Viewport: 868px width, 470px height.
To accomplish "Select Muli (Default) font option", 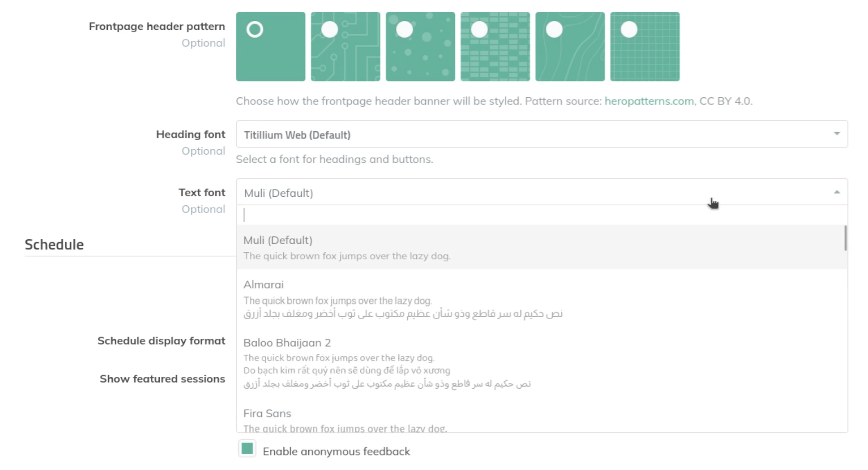I will tap(540, 247).
